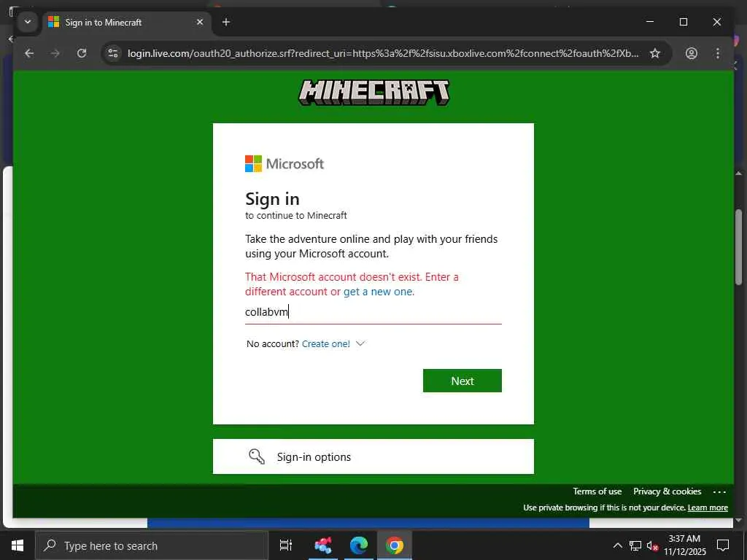Open Task View from the taskbar
Image resolution: width=747 pixels, height=560 pixels.
tap(285, 545)
